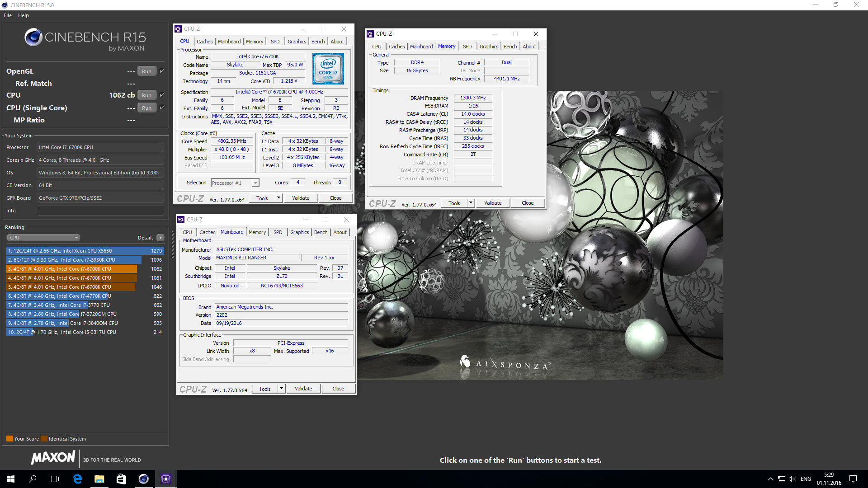Click the Your Score orange legend swatch
This screenshot has height=488, width=868.
(x=9, y=439)
